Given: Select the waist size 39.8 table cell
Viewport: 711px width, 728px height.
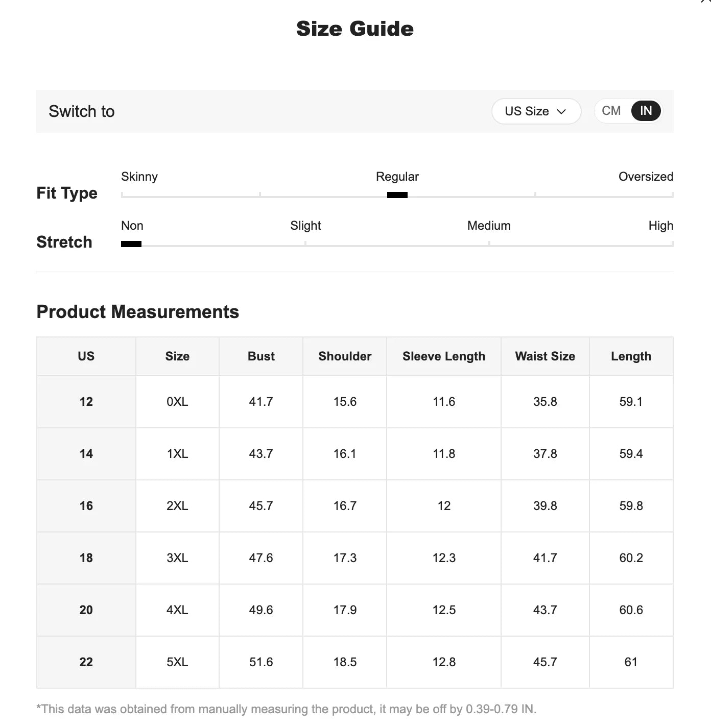Looking at the screenshot, I should 544,506.
